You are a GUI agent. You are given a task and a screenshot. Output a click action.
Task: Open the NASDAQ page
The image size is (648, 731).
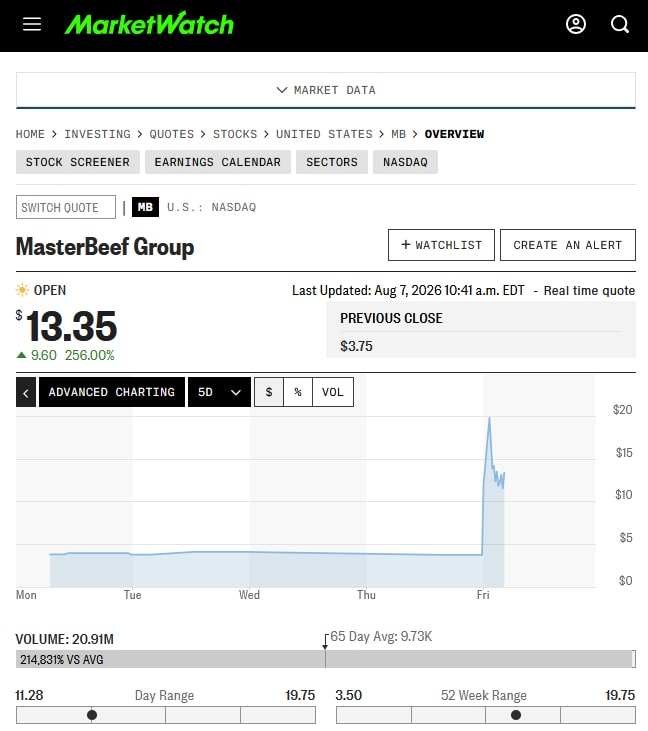point(405,162)
